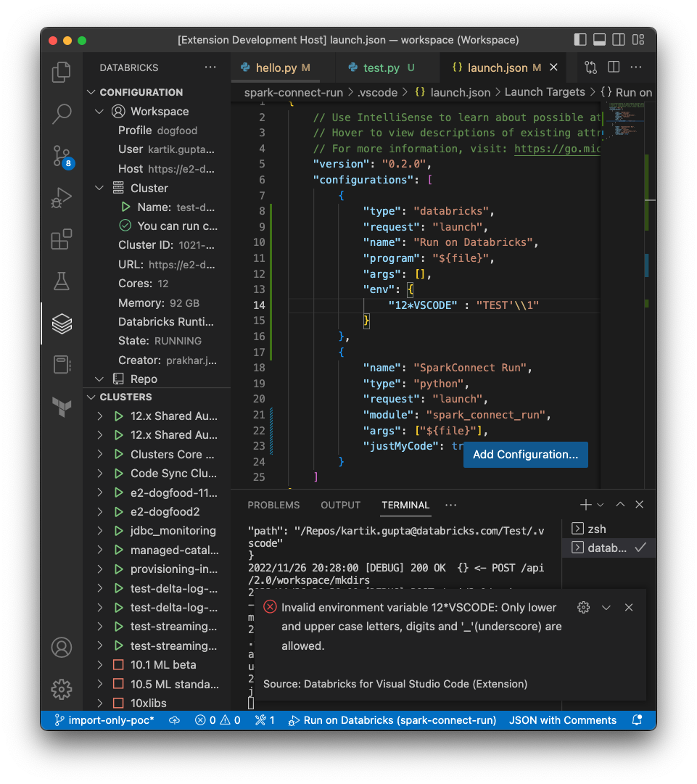697x784 pixels.
Task: Open the Terraform icon view in activity bar
Action: click(62, 406)
